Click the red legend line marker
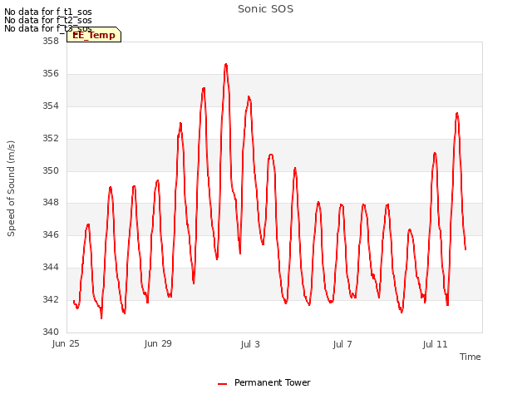 point(222,384)
